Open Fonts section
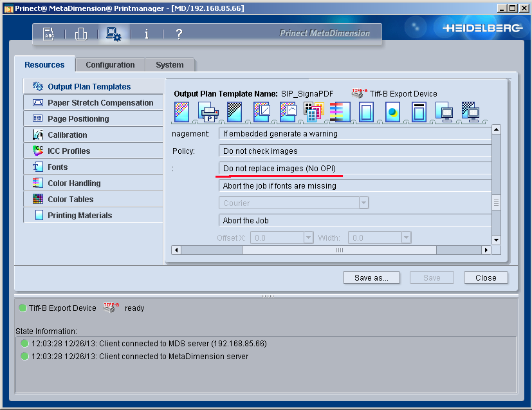532x410 pixels. [93, 167]
